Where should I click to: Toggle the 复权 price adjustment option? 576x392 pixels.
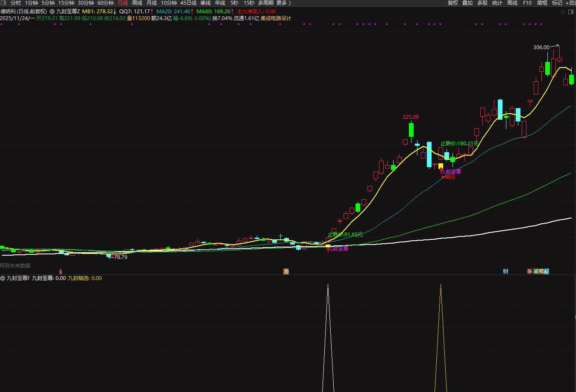[453, 3]
